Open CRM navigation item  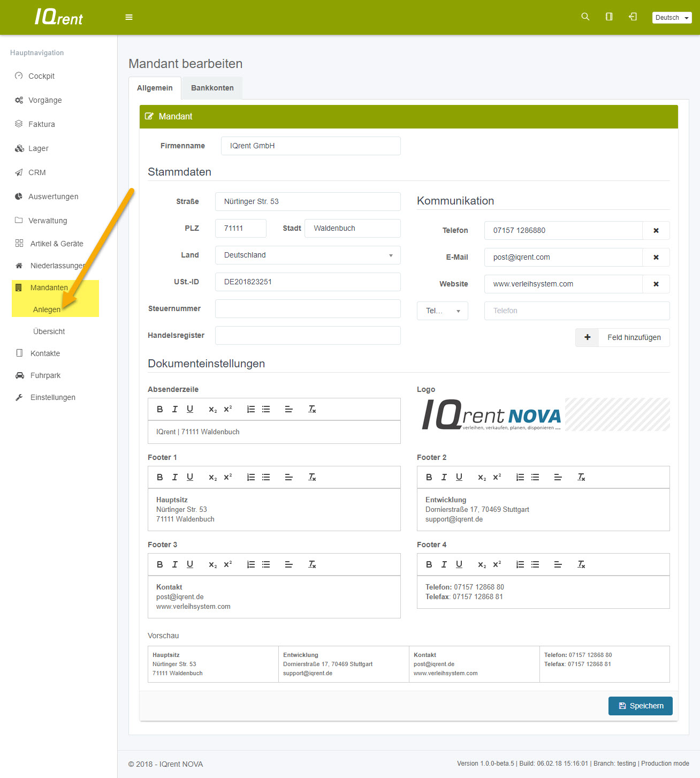pos(37,172)
